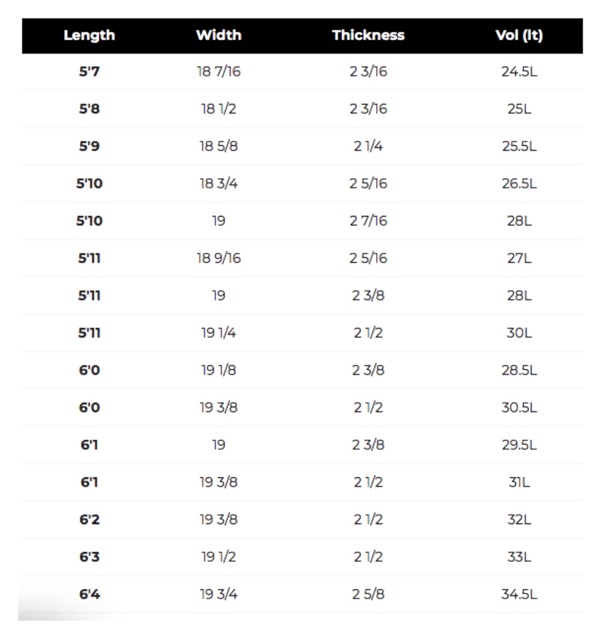The width and height of the screenshot is (600, 625).
Task: Click the 19 3/4 width value
Action: [x=218, y=594]
